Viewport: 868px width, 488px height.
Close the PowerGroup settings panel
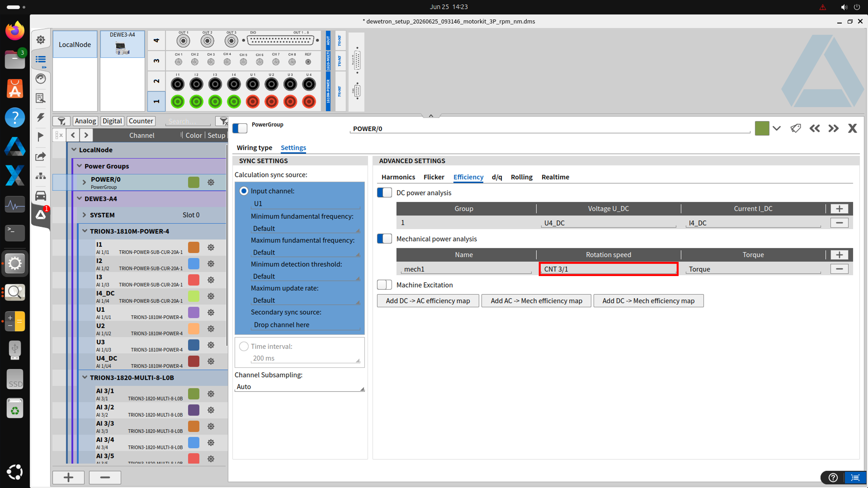(x=852, y=128)
